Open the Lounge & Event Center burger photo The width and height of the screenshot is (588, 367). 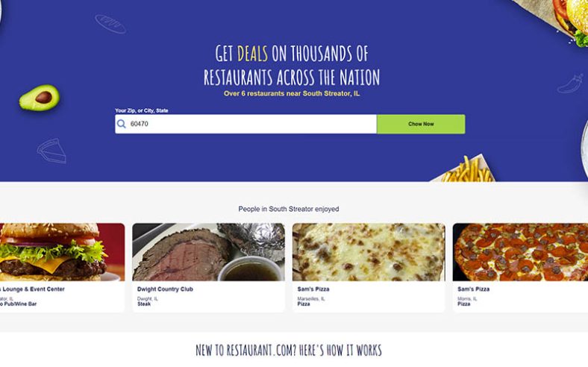coord(62,252)
